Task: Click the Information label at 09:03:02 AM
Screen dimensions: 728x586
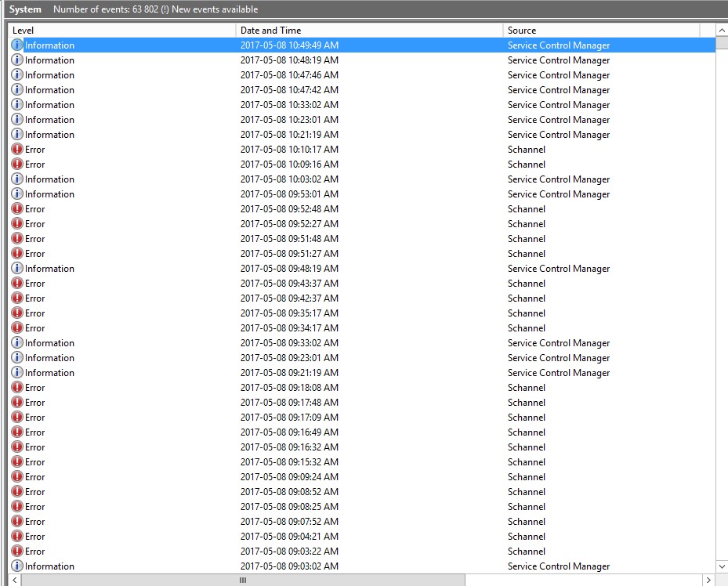Action: click(x=49, y=566)
